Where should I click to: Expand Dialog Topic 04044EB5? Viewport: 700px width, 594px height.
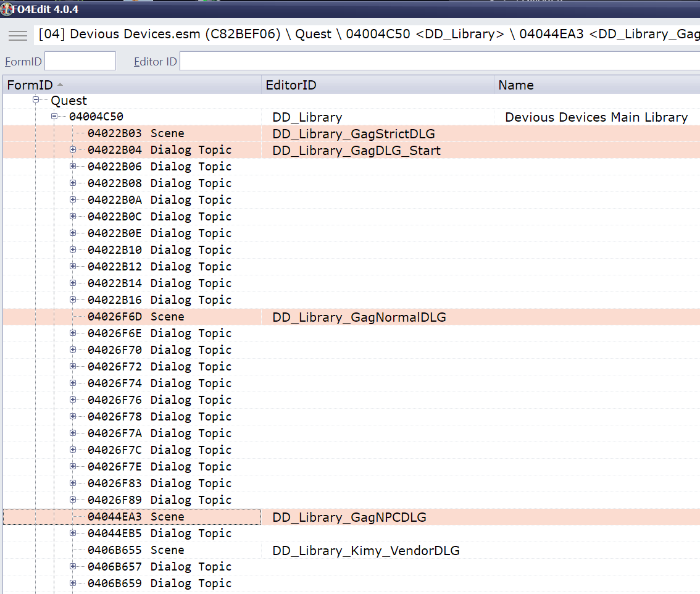73,533
